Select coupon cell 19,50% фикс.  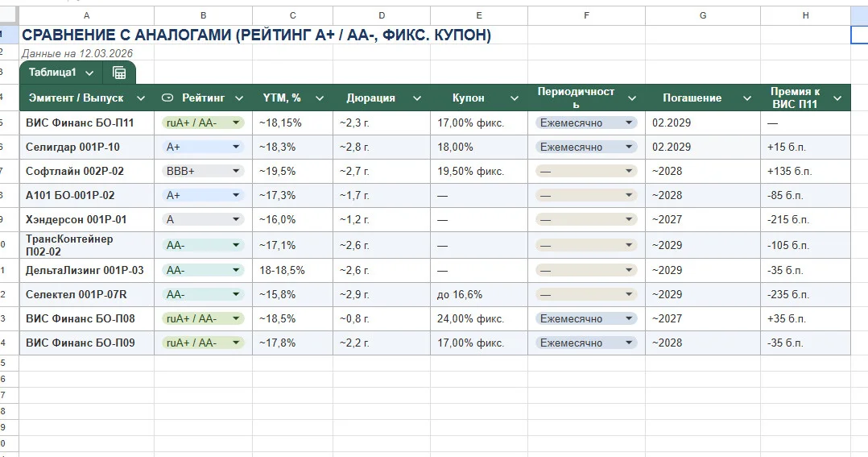[479, 171]
